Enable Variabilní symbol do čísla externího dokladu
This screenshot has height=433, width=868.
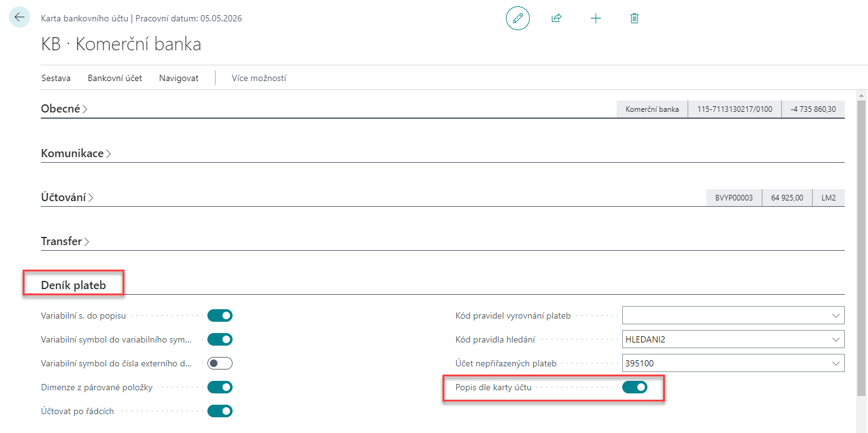coord(220,363)
